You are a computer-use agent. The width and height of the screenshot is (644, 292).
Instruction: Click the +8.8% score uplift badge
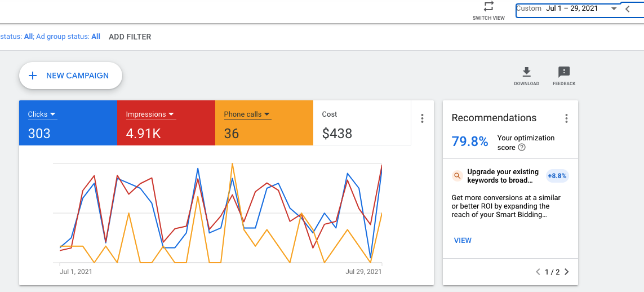[557, 176]
